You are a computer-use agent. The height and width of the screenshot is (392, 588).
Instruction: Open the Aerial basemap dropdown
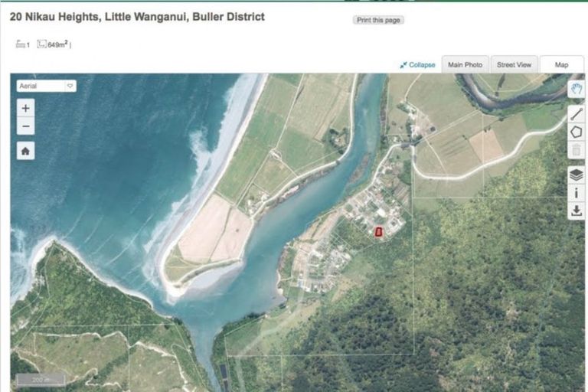[x=46, y=86]
